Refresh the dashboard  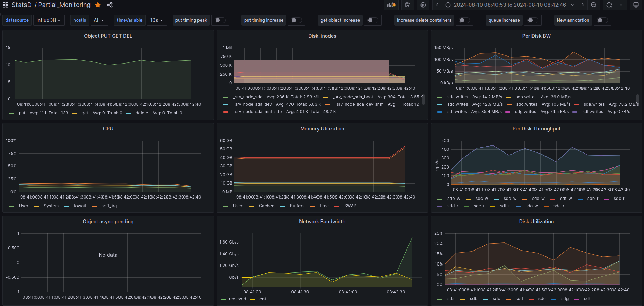pos(609,5)
